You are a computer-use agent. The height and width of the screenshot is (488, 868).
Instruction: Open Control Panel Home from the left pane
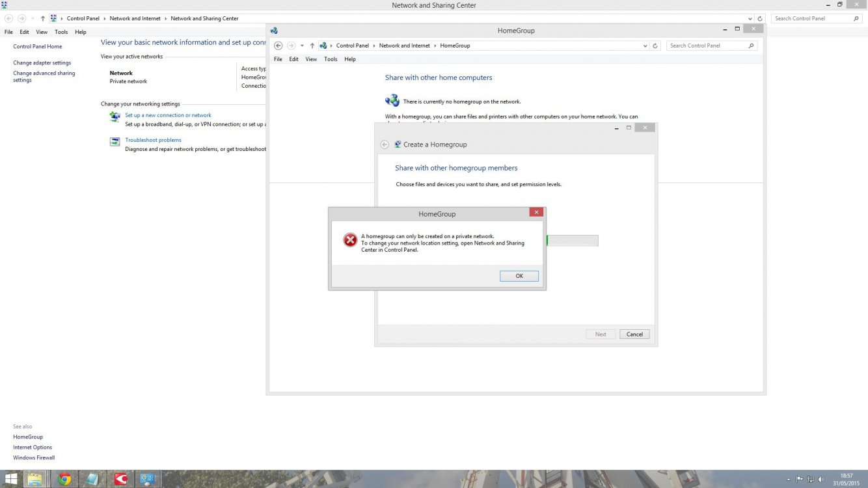[38, 47]
